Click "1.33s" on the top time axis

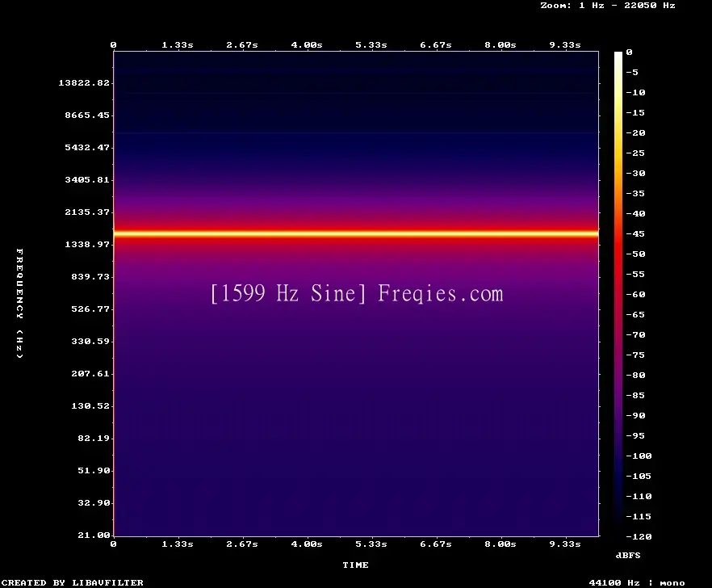[x=178, y=45]
